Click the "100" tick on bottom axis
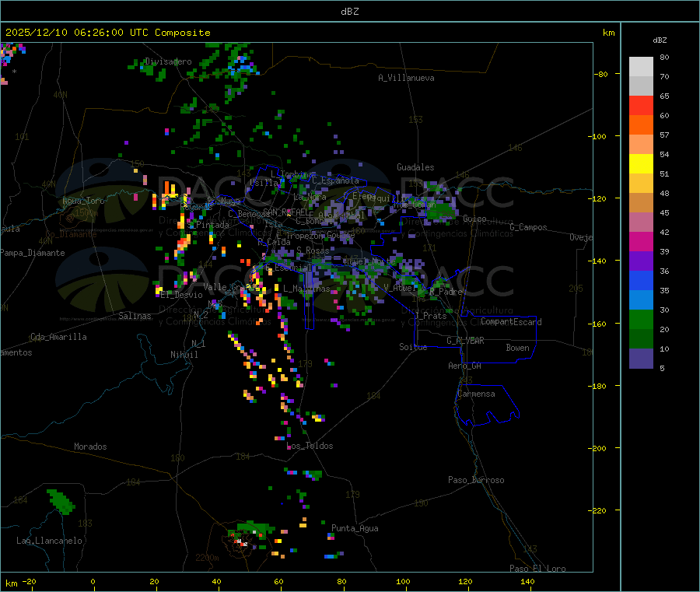The image size is (700, 592). click(403, 582)
